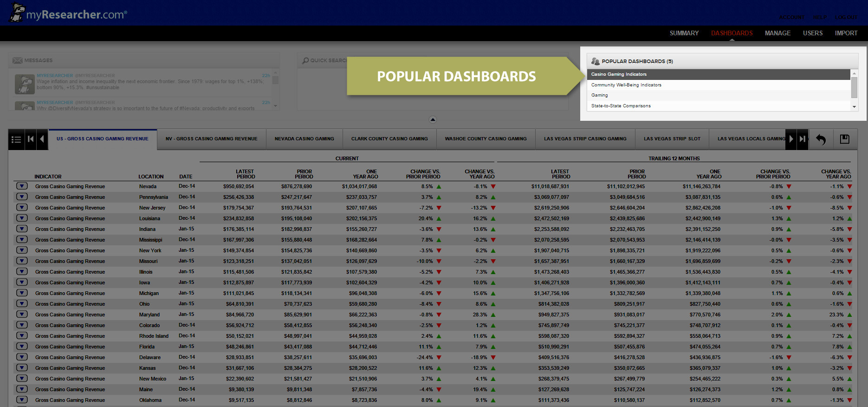Click the Location column header

[151, 177]
